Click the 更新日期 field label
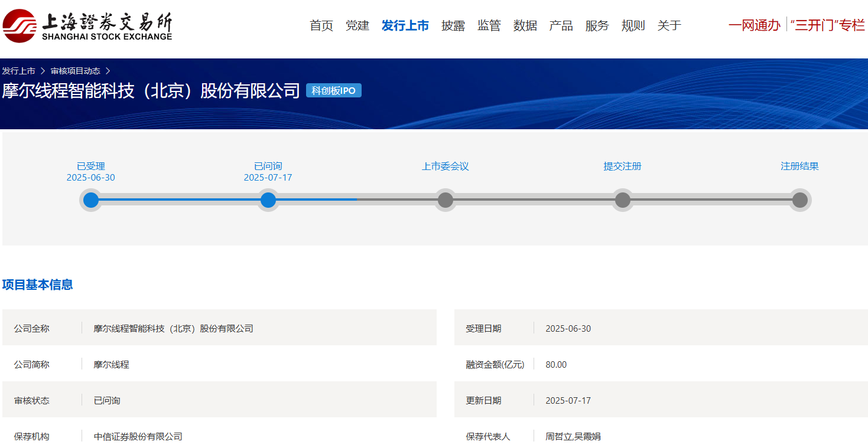 coord(483,401)
